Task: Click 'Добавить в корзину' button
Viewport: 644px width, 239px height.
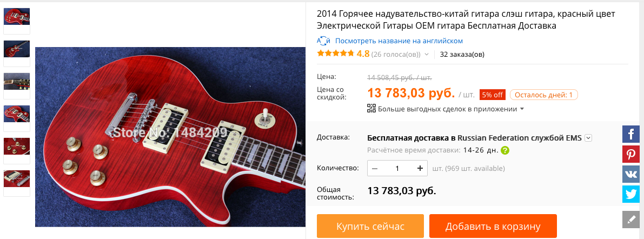Action: tap(493, 226)
